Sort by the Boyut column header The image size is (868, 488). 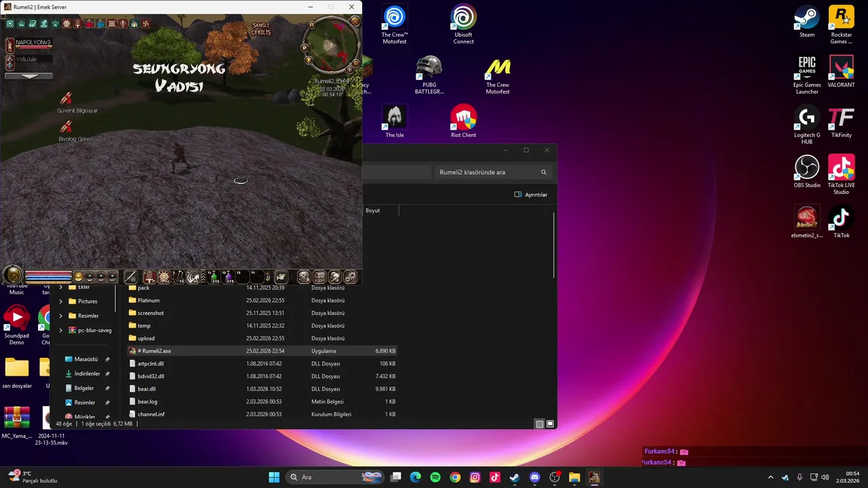click(380, 211)
